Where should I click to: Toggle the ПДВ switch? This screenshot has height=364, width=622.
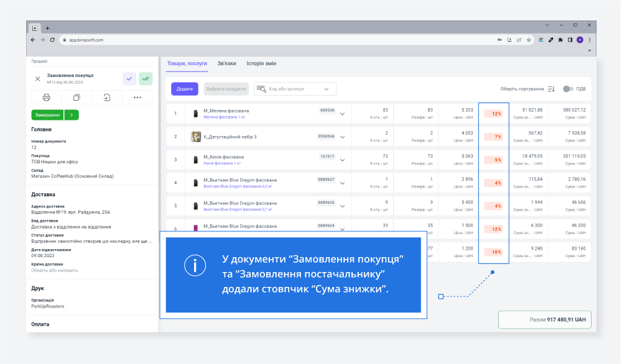click(567, 89)
